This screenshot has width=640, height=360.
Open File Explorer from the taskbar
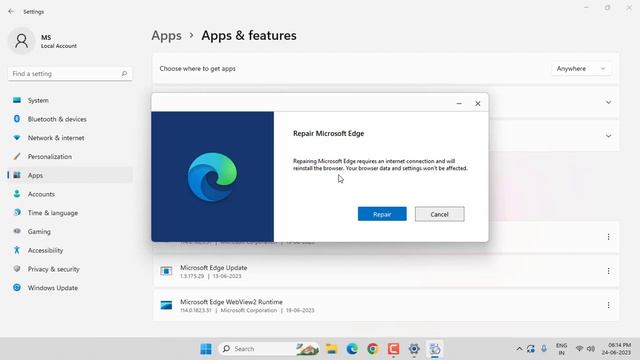(331, 349)
